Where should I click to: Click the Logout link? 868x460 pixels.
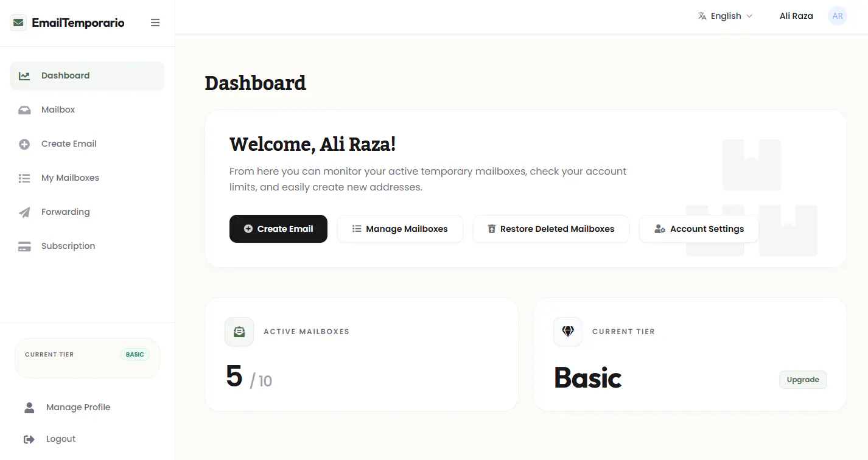(x=87, y=439)
